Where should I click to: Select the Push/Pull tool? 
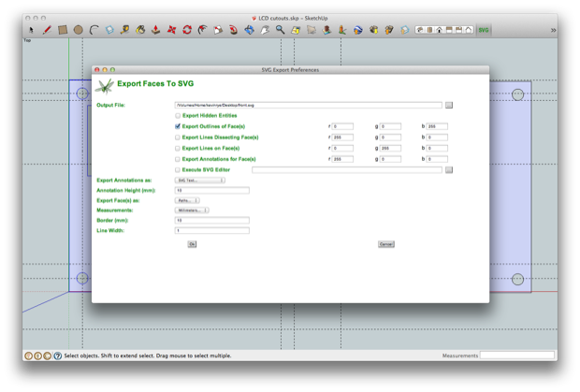[x=155, y=30]
